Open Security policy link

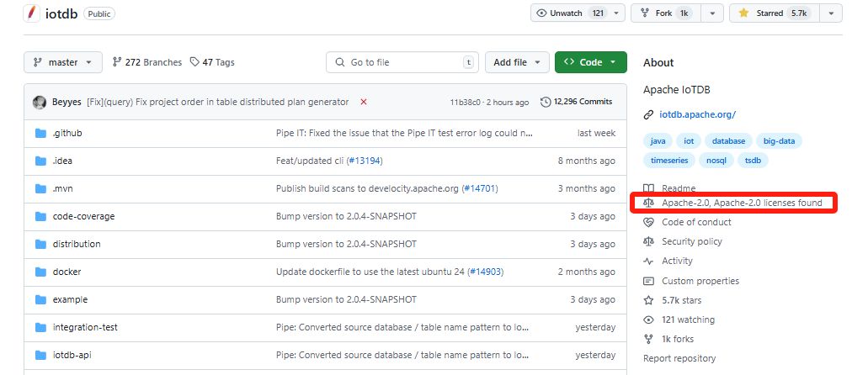[692, 241]
